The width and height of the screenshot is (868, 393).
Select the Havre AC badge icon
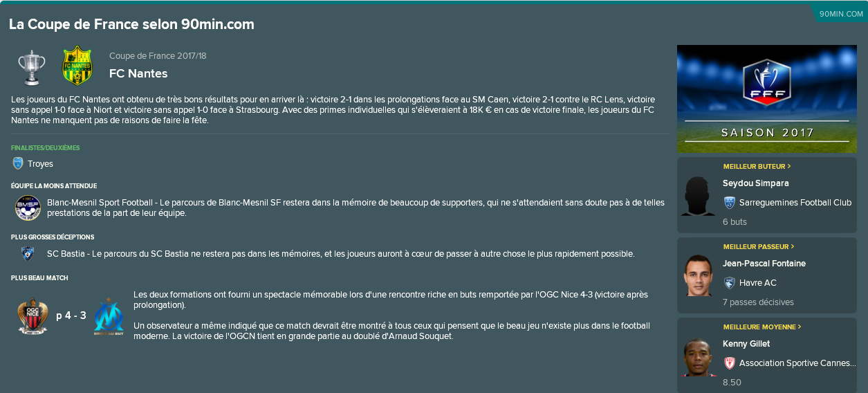pyautogui.click(x=729, y=283)
